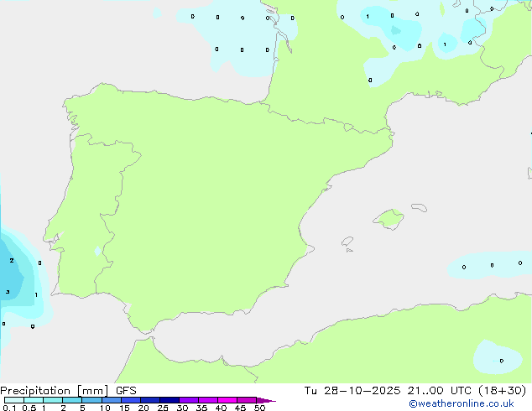Select the 20–25 mm legend swatch

150,400
